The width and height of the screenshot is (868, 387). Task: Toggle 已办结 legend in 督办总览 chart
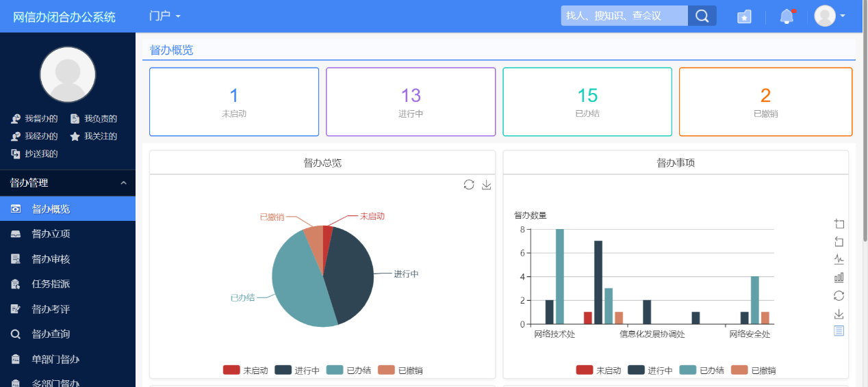[x=348, y=370]
